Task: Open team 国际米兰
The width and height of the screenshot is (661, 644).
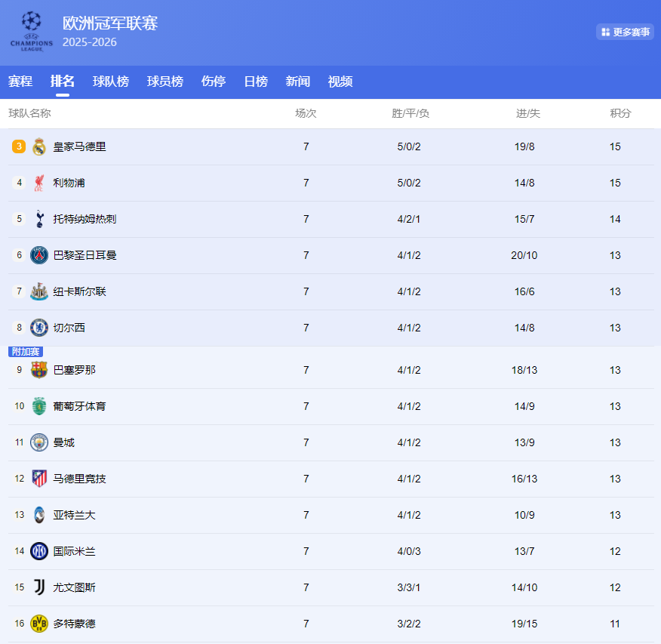Action: click(74, 551)
